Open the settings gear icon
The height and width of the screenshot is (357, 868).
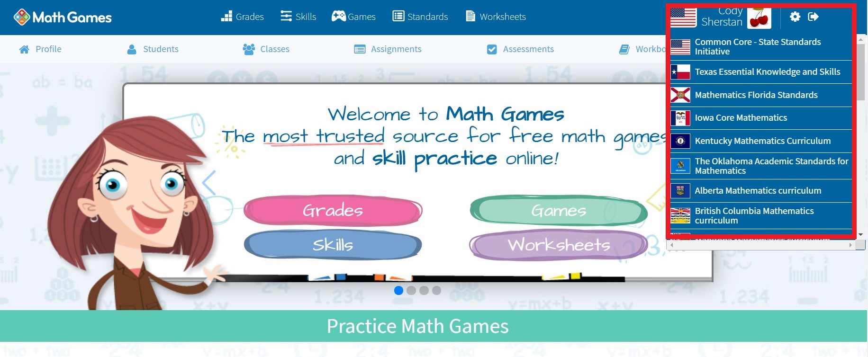(795, 17)
